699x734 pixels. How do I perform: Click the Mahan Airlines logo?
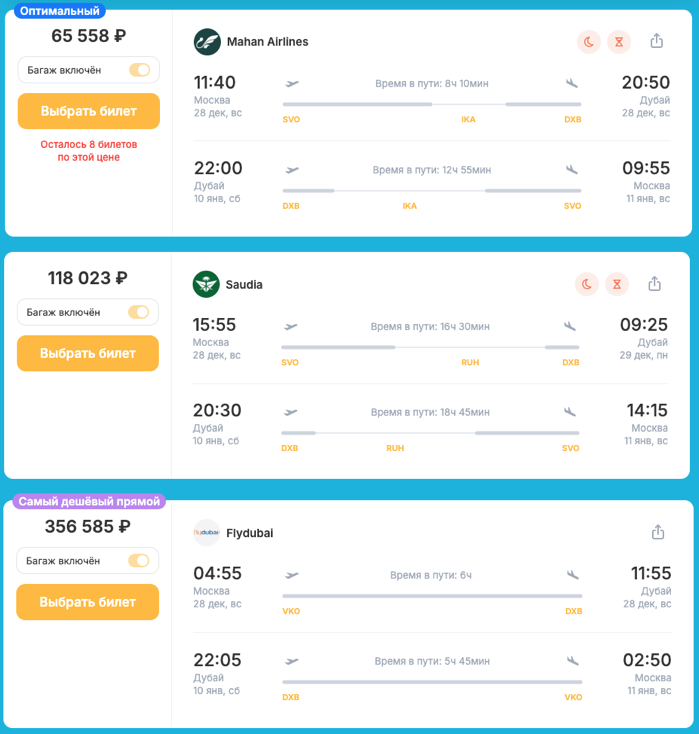(x=207, y=41)
